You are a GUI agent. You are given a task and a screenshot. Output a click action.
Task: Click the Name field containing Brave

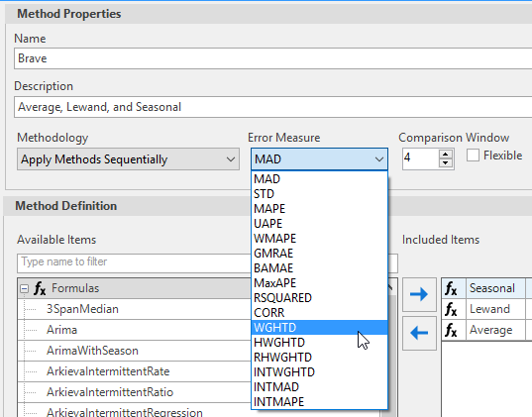tap(273, 58)
